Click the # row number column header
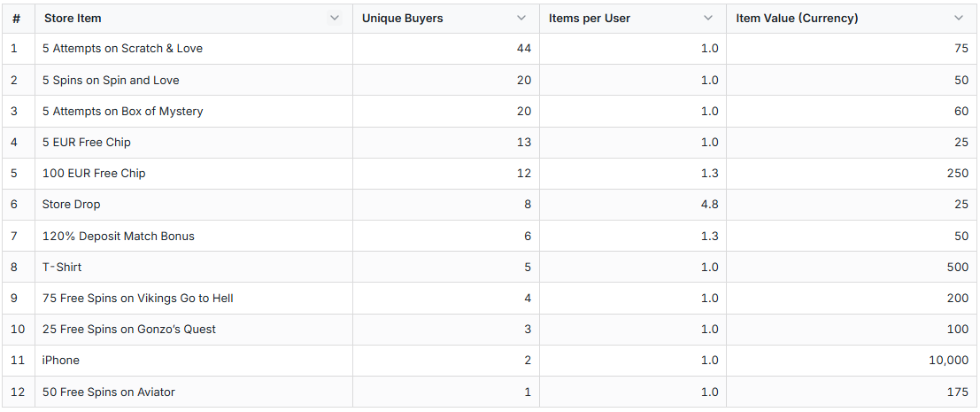Image resolution: width=980 pixels, height=412 pixels. [x=16, y=19]
